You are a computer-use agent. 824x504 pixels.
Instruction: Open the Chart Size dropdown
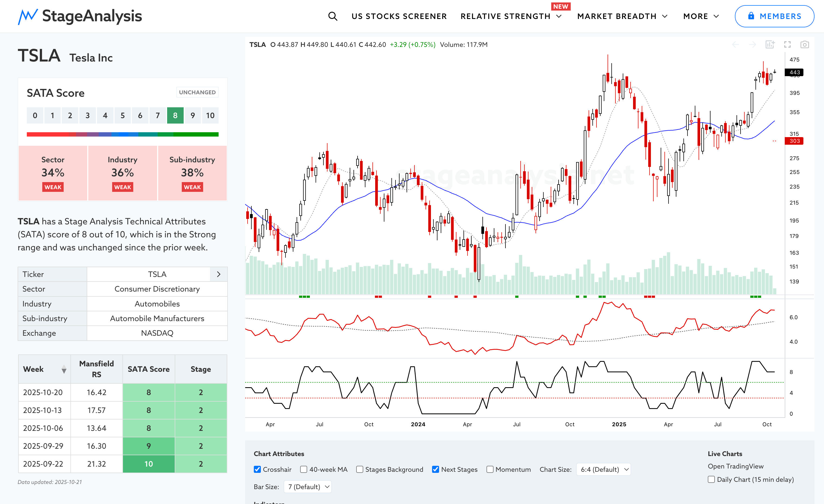pyautogui.click(x=604, y=469)
